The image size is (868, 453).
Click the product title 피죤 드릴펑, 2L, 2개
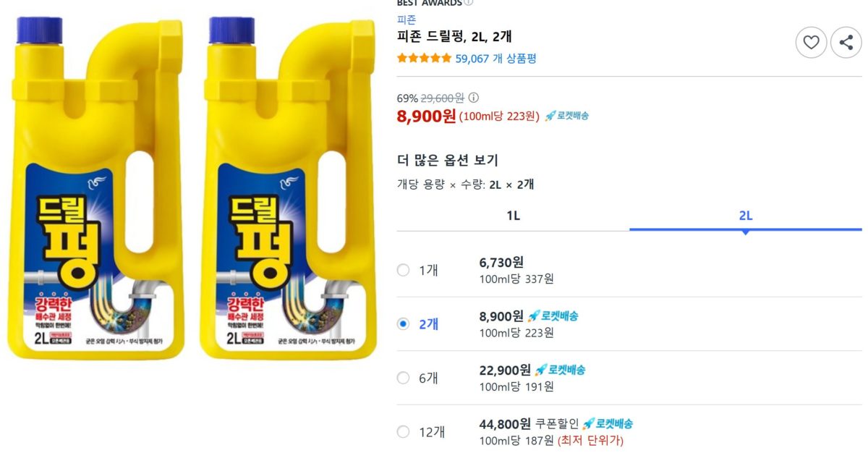point(454,37)
